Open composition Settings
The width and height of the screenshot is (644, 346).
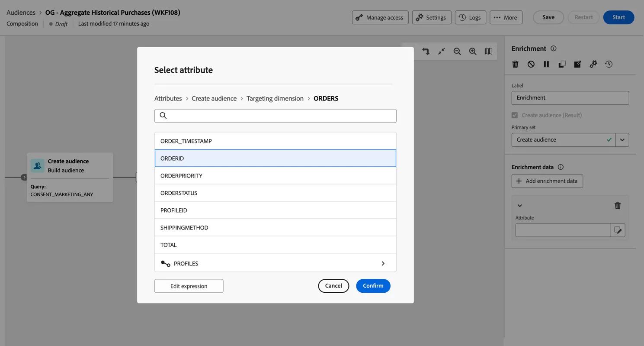pyautogui.click(x=432, y=17)
